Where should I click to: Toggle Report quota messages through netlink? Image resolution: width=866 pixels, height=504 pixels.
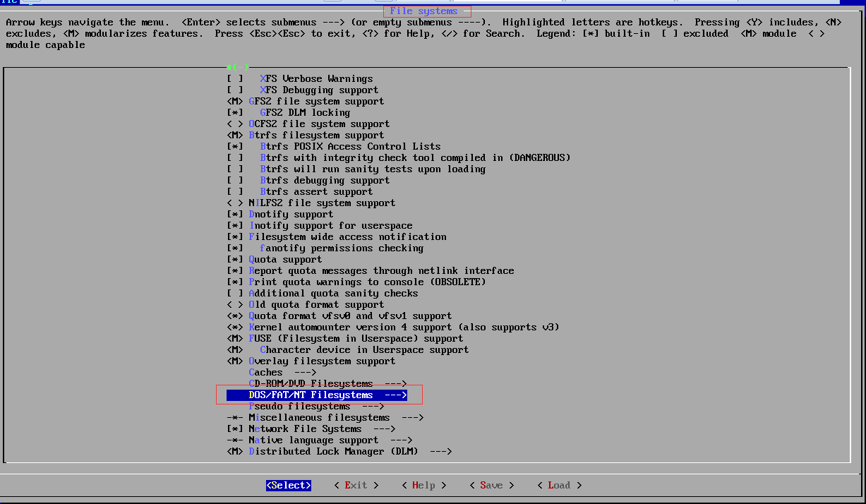click(x=371, y=270)
